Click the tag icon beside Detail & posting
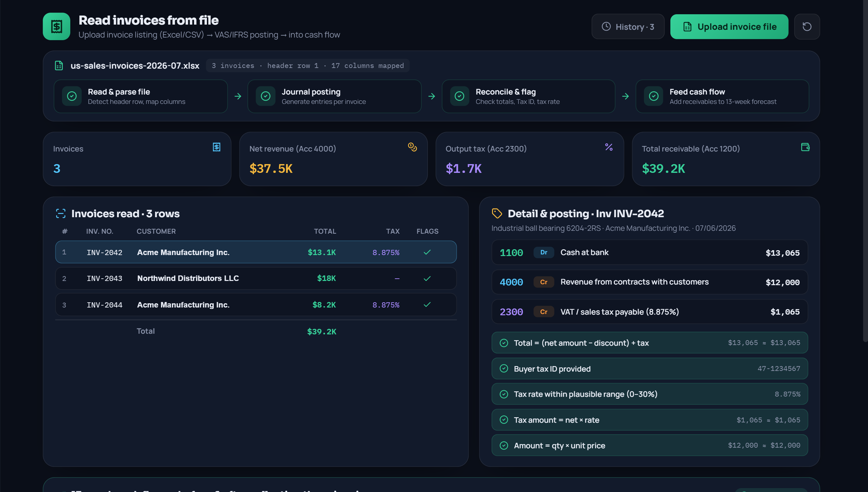Viewport: 868px width, 492px height. click(x=497, y=214)
